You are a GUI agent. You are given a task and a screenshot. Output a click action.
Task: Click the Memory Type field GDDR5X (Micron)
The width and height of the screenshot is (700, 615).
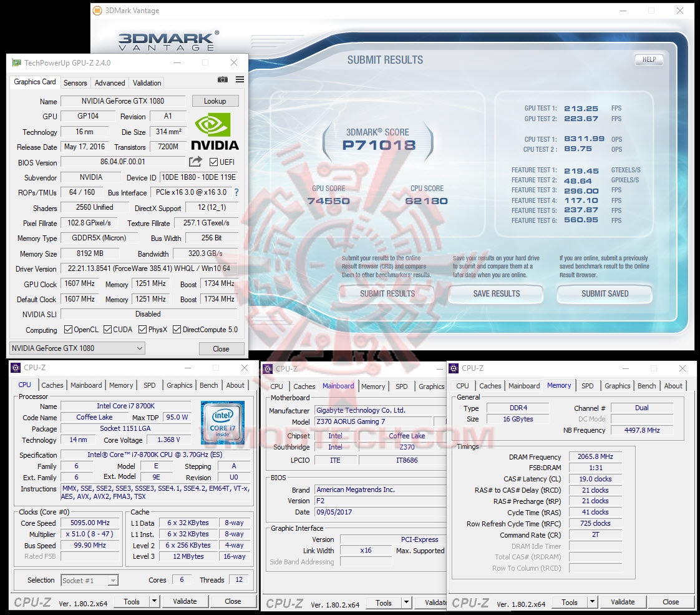99,238
